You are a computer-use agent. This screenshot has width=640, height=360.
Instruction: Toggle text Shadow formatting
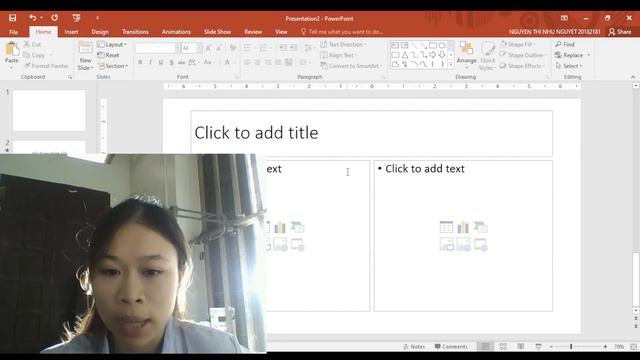[x=171, y=62]
